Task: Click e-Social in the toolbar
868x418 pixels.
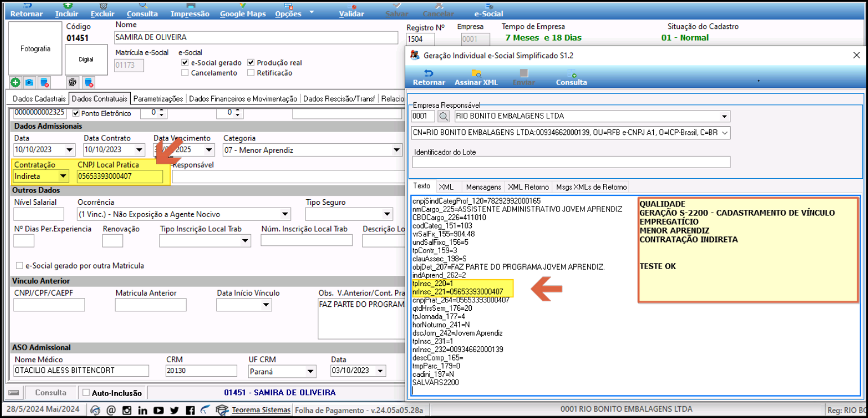Action: [x=489, y=10]
